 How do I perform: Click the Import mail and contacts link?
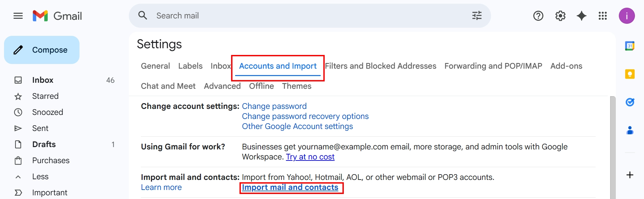290,187
